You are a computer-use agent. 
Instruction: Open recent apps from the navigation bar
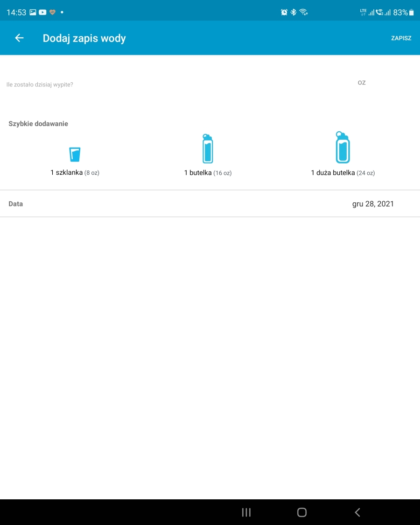click(246, 512)
